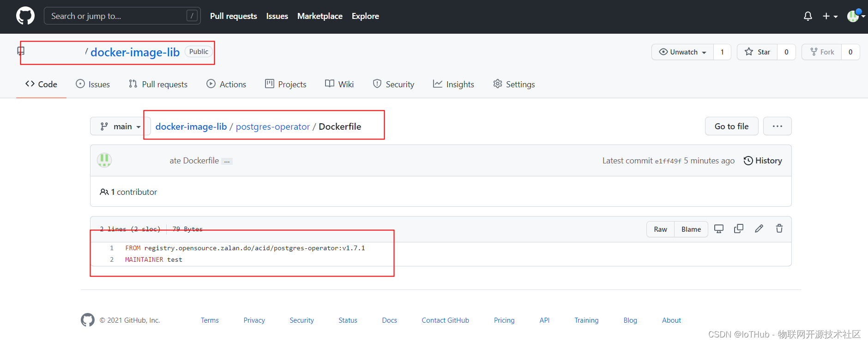
Task: Open the Terms footer link
Action: 210,320
